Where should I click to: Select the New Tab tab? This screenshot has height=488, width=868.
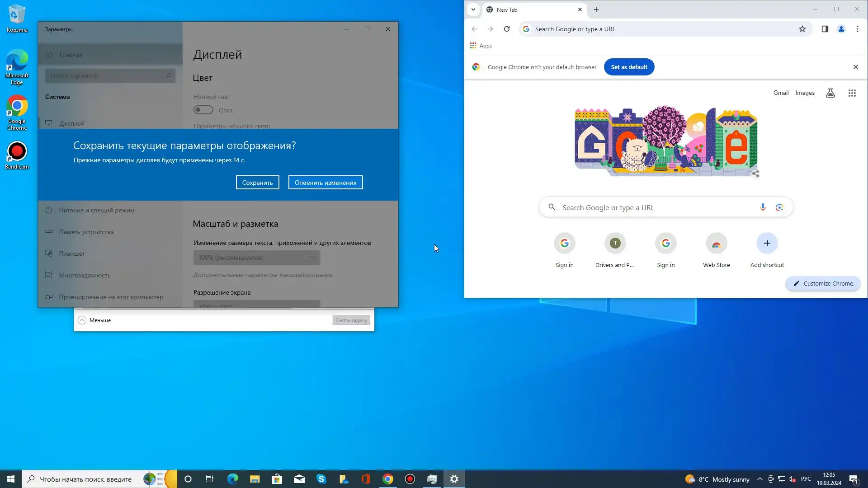(529, 9)
